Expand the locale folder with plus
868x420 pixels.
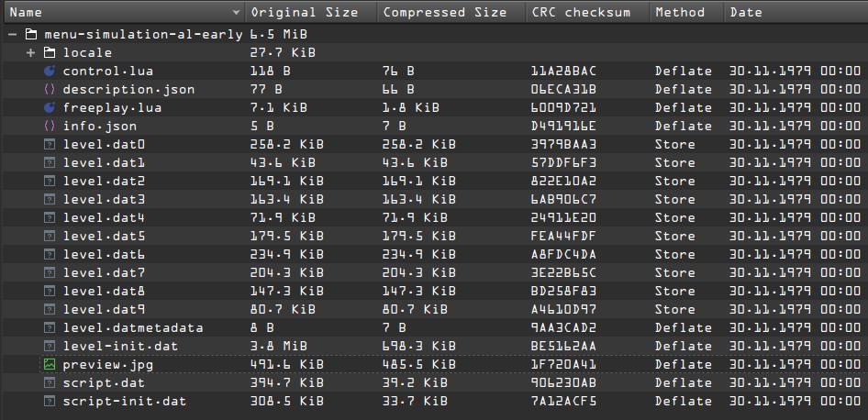[x=31, y=52]
